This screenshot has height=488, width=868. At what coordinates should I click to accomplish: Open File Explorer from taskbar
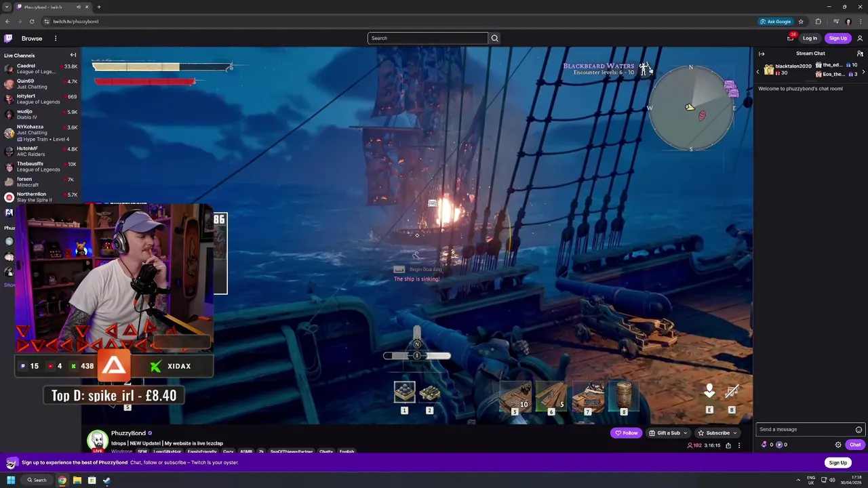[x=77, y=480]
